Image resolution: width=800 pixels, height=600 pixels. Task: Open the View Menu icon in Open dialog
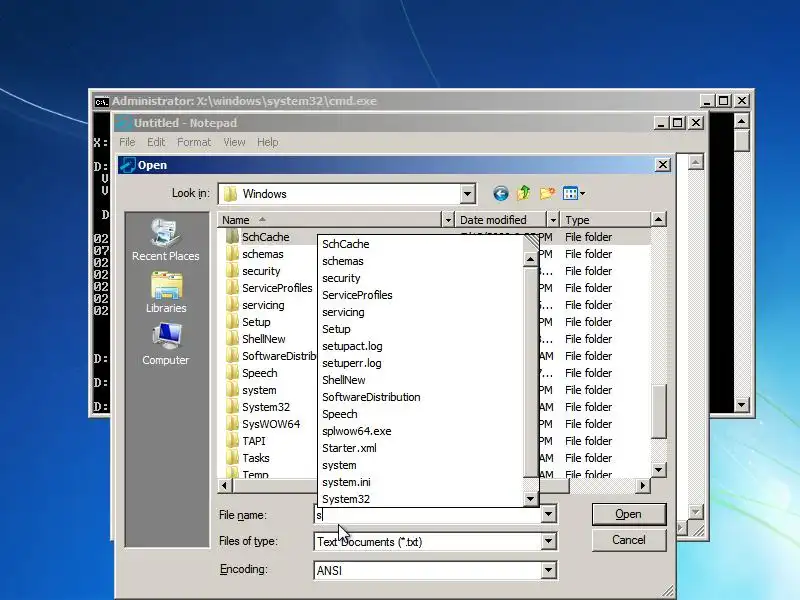573,193
